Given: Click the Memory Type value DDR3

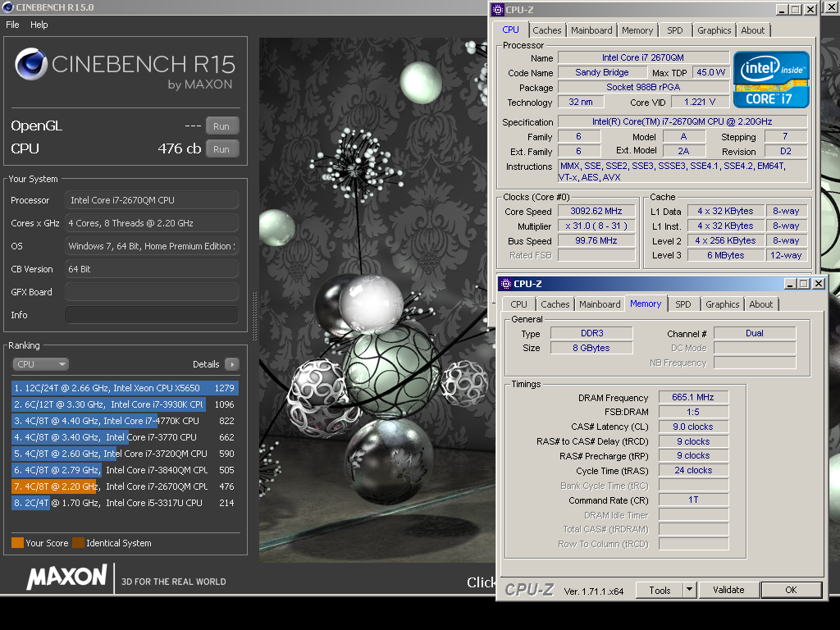Looking at the screenshot, I should 592,333.
